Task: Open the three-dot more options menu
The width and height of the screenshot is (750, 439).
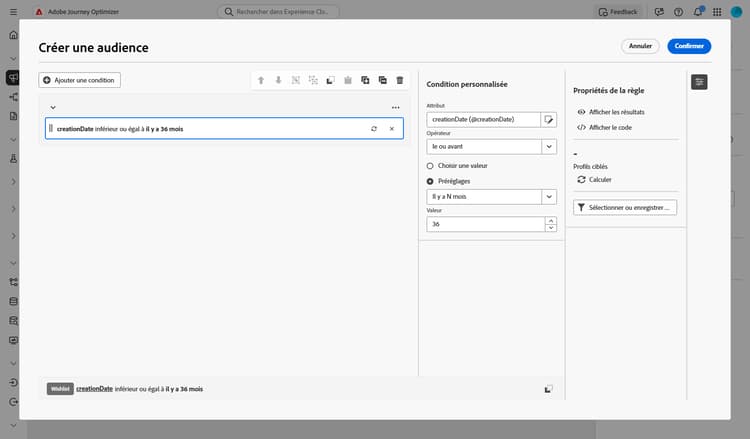Action: point(396,108)
